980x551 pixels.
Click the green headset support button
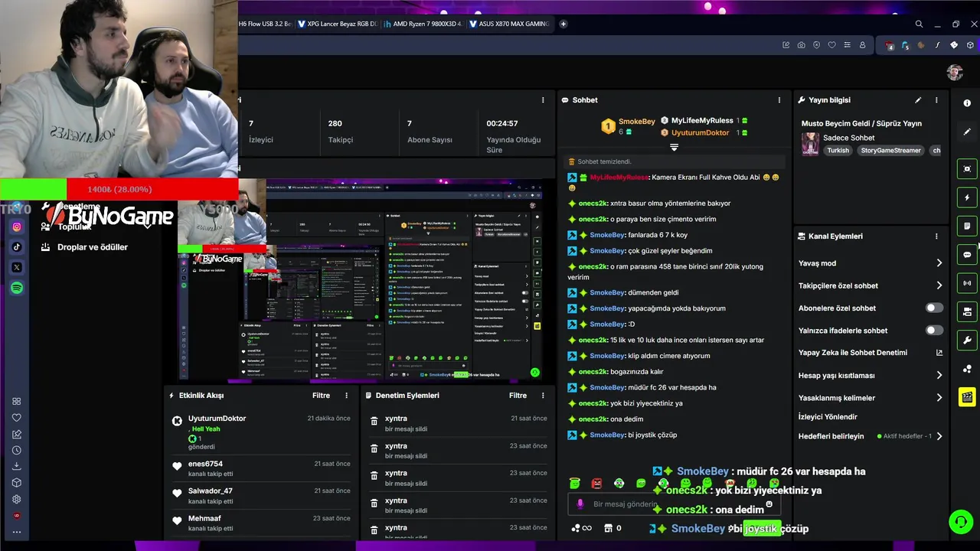960,522
